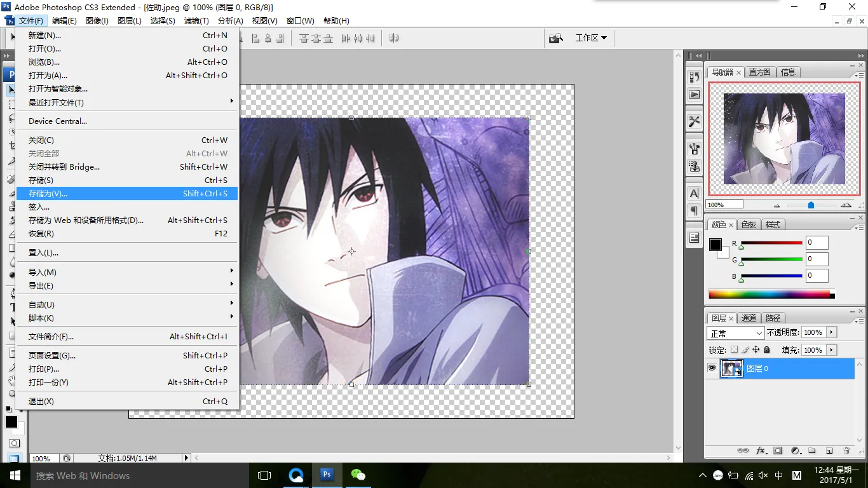Choose 存储为 Web 和设备所用格式(D)...

127,220
